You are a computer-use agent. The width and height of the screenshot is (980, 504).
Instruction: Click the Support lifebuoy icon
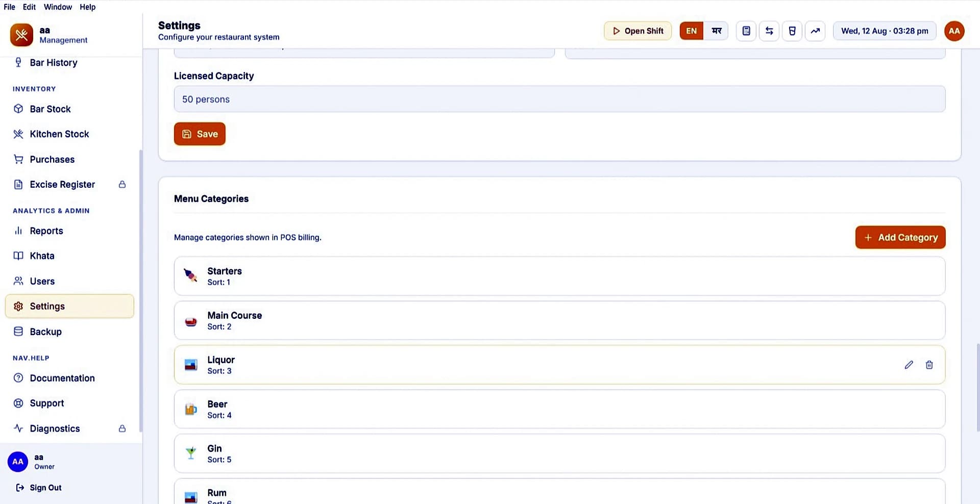[18, 403]
